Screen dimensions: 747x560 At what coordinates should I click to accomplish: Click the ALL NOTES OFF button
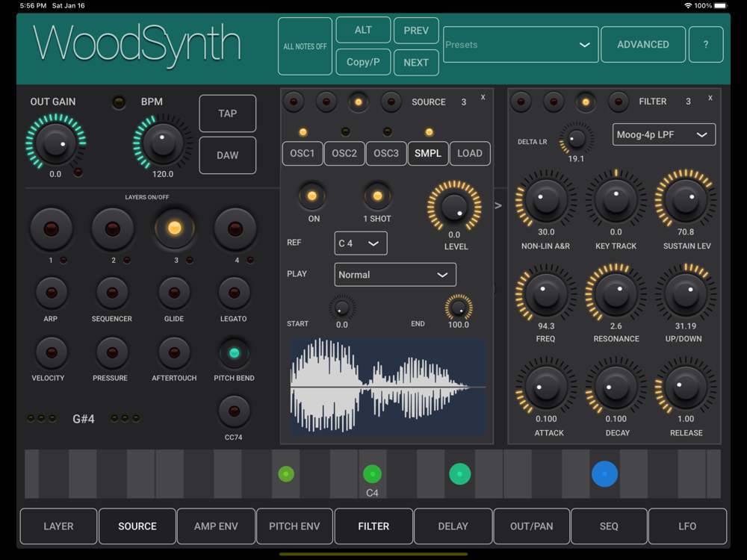point(305,46)
